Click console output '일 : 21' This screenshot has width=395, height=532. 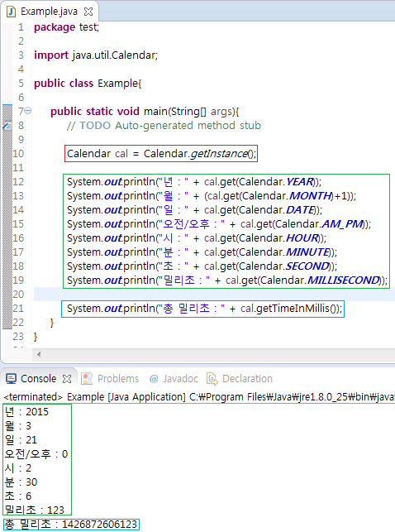point(21,440)
